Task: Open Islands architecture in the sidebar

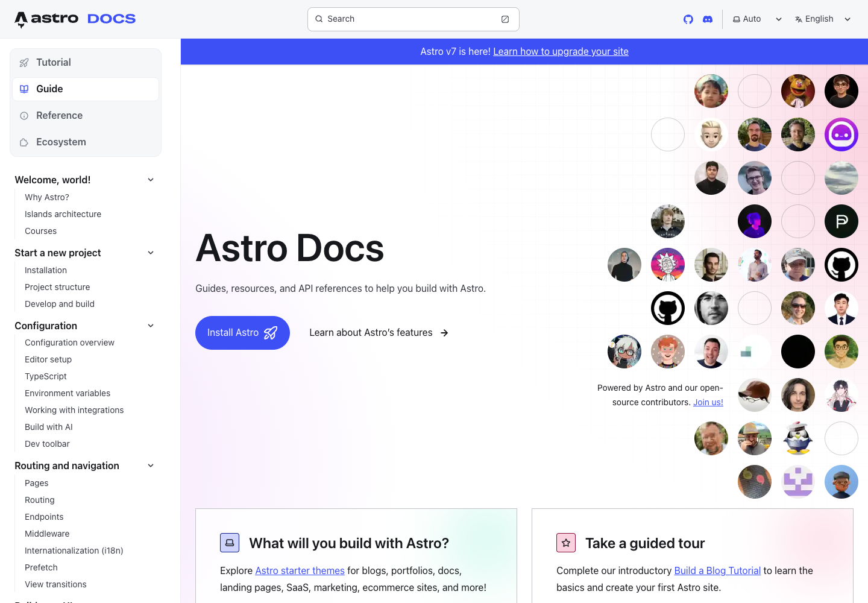Action: 63,214
